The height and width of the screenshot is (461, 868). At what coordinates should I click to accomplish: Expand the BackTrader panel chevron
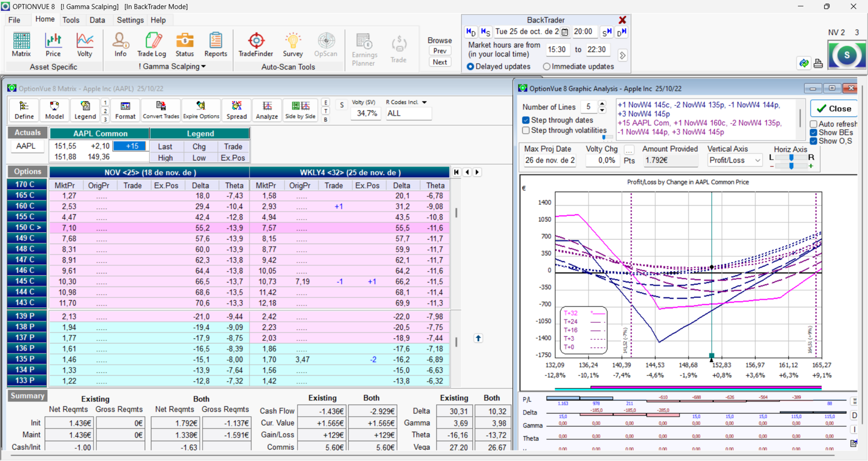pyautogui.click(x=622, y=55)
